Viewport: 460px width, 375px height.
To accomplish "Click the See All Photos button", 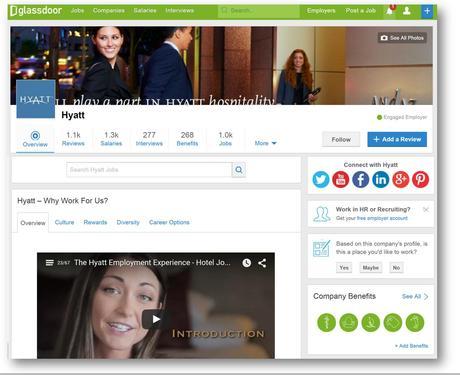I will pos(402,38).
